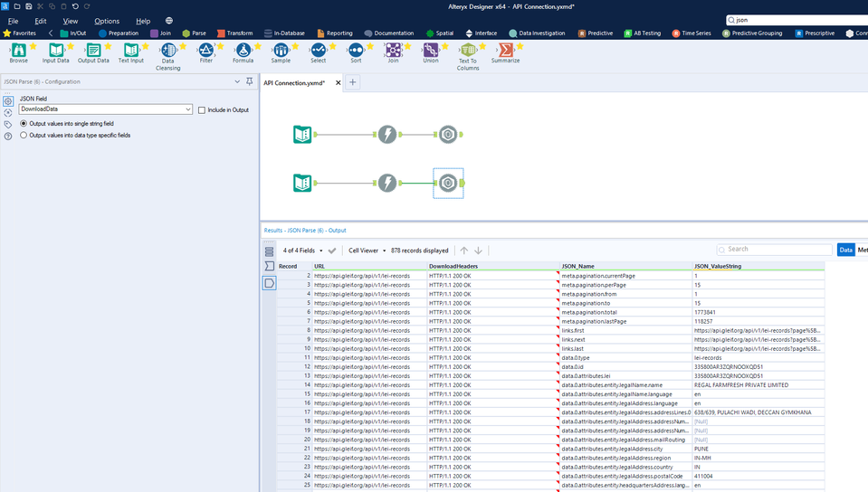868x492 pixels.
Task: Select the Summarize tool icon
Action: pos(505,51)
